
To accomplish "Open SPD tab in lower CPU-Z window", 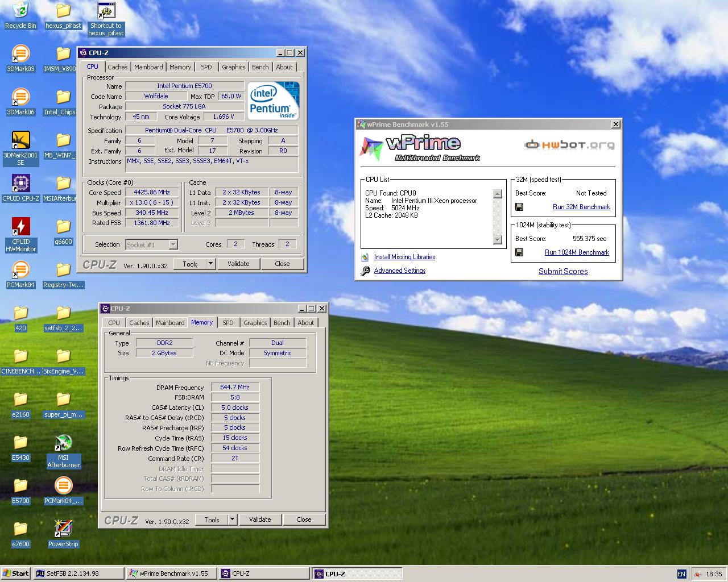I will (228, 323).
